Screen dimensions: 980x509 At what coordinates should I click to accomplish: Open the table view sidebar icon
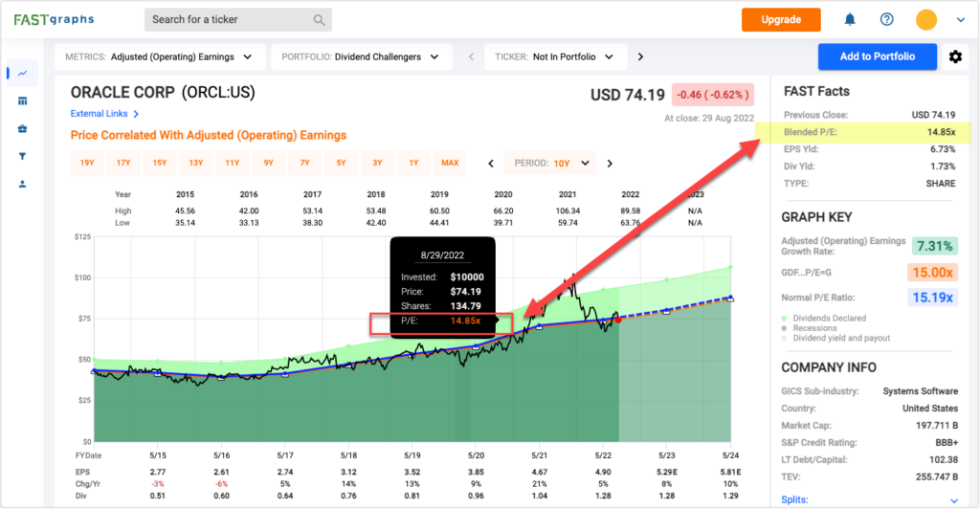(23, 101)
